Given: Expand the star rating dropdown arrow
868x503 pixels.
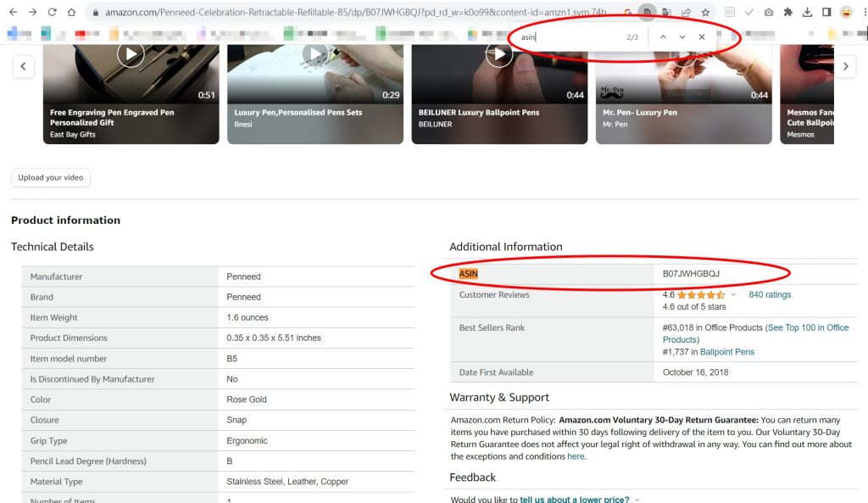Looking at the screenshot, I should pyautogui.click(x=734, y=295).
